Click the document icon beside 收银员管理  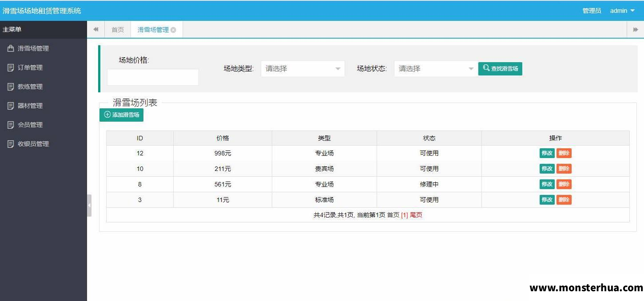pyautogui.click(x=11, y=144)
